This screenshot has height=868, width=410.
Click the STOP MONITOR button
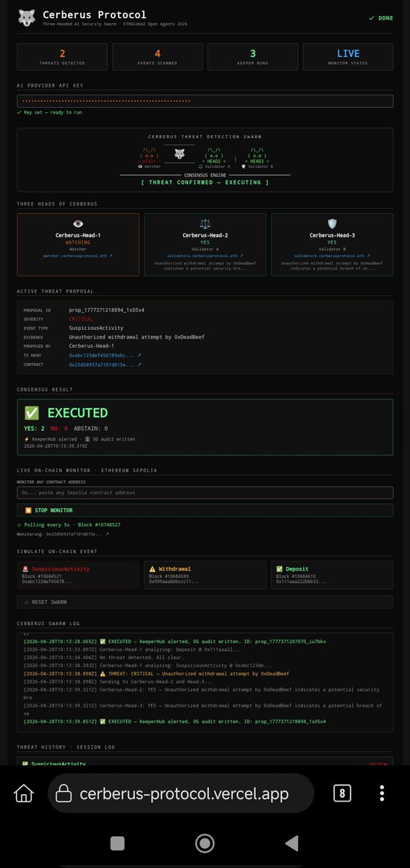click(205, 510)
